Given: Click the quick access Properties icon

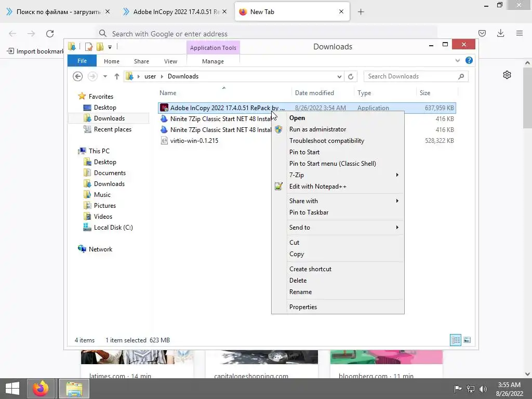Looking at the screenshot, I should [x=89, y=46].
